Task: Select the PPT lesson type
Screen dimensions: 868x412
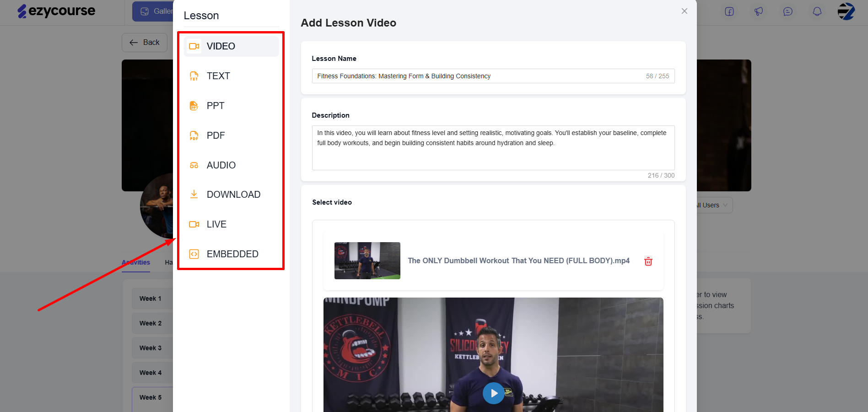Action: (x=231, y=106)
